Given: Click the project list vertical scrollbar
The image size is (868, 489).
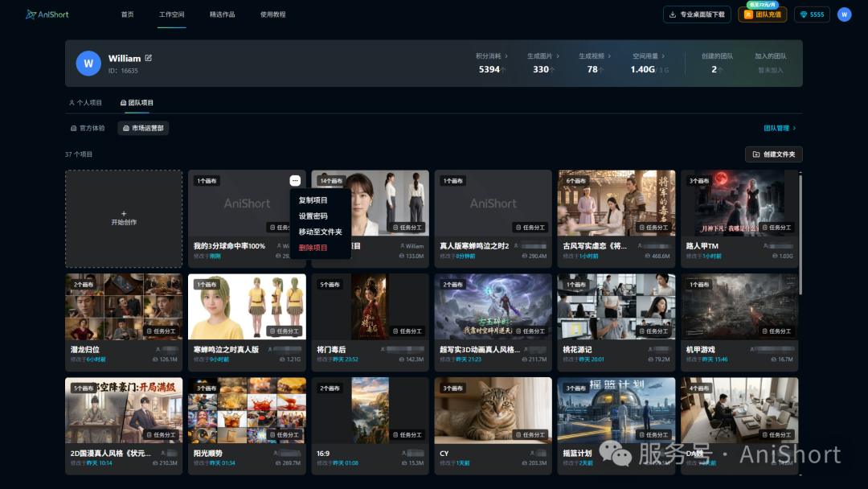Looking at the screenshot, I should click(800, 234).
